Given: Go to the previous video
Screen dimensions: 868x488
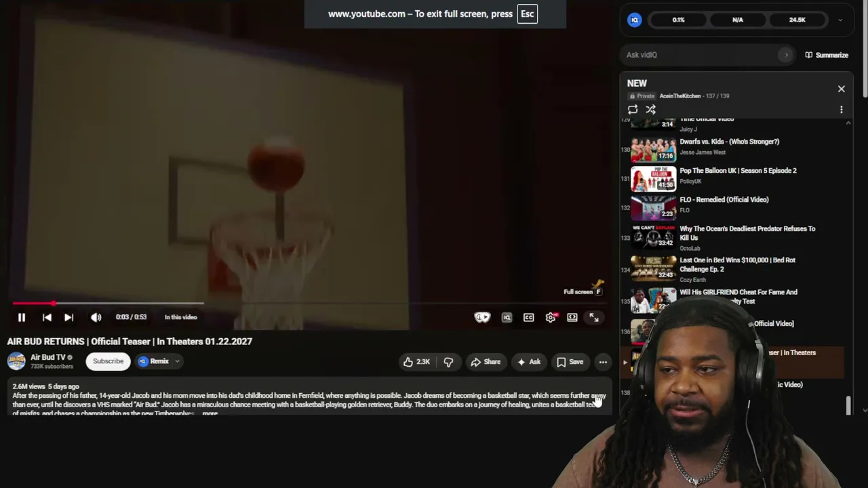Looking at the screenshot, I should (x=47, y=317).
